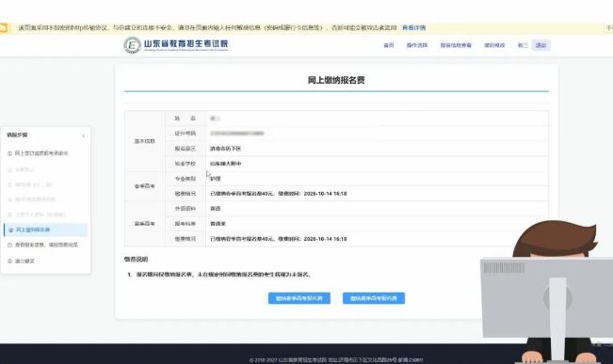
Task: Click the circled number icon beside 网上缴纳报名费
Action: pyautogui.click(x=11, y=230)
